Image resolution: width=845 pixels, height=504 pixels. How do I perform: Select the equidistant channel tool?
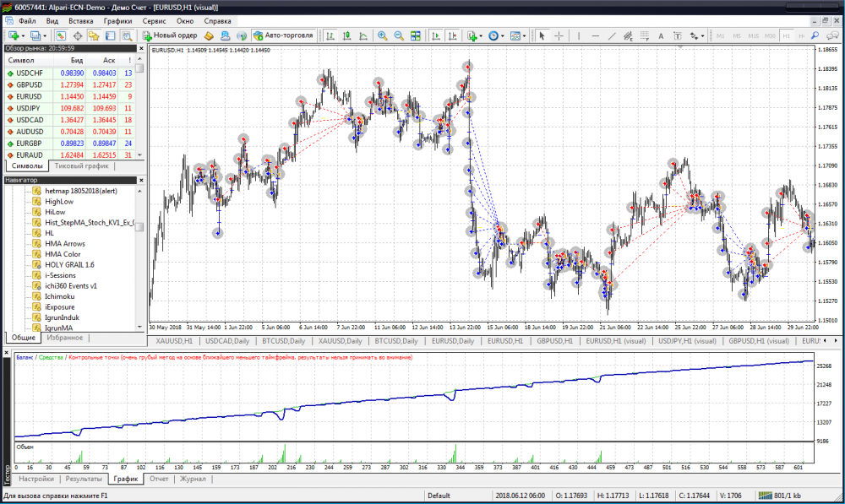(628, 35)
